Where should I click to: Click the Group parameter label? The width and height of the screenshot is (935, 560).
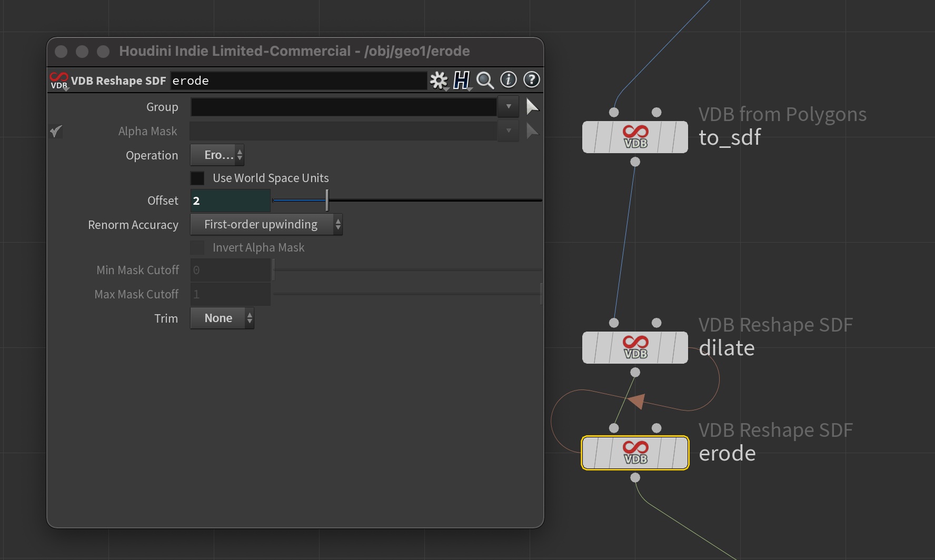click(162, 107)
